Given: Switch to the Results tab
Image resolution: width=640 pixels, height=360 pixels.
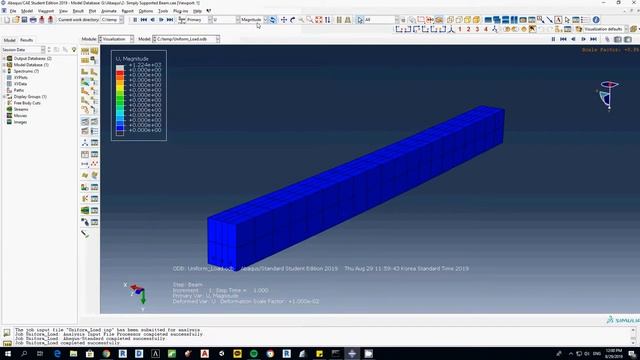Looking at the screenshot, I should pyautogui.click(x=27, y=40).
